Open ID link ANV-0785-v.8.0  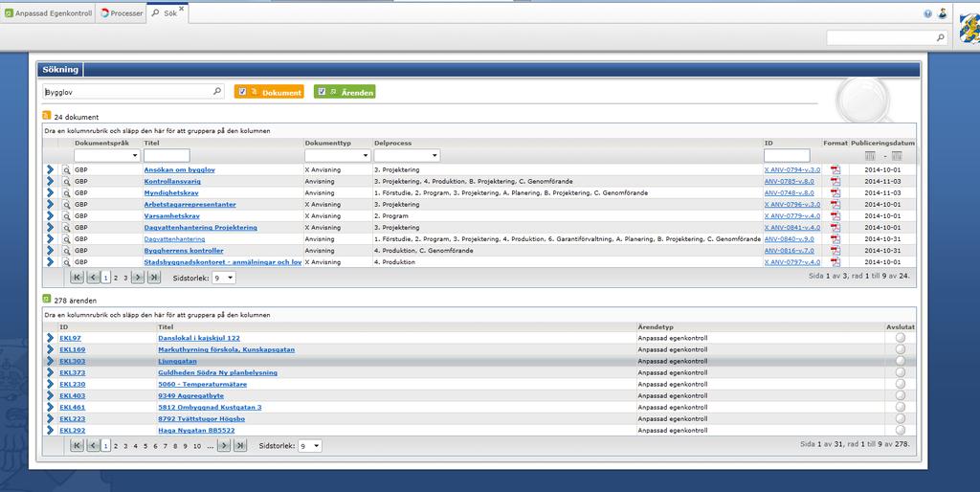pos(789,181)
